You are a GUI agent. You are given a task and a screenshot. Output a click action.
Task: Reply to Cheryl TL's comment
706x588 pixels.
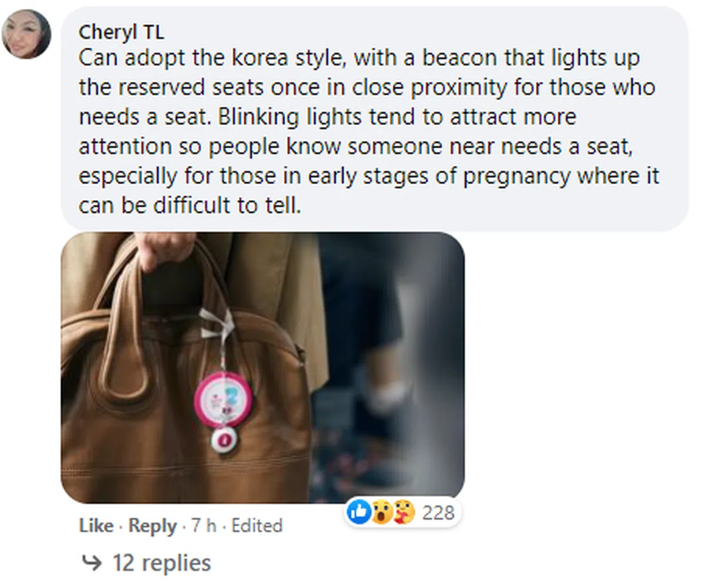click(x=152, y=526)
